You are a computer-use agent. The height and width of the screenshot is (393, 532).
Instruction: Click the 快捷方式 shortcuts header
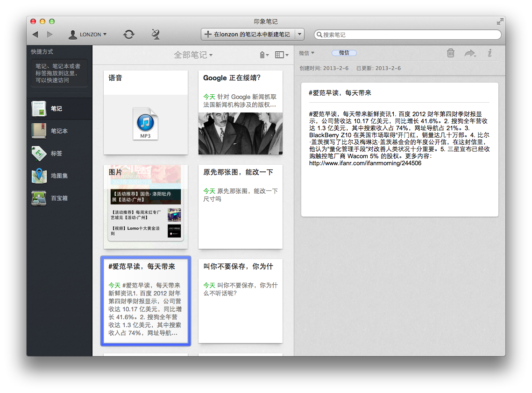(42, 51)
